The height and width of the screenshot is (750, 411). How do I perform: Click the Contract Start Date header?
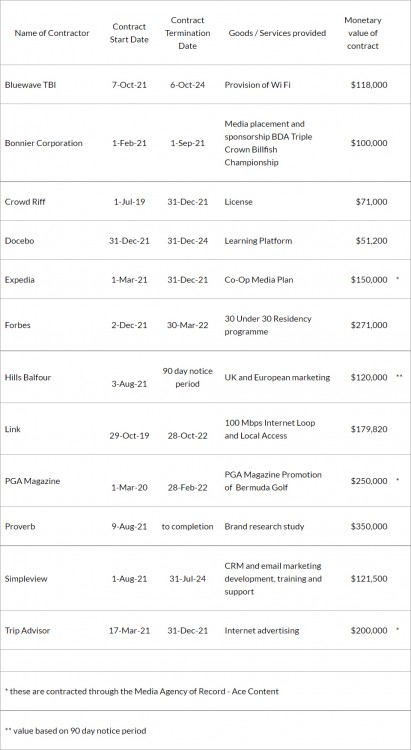coord(129,33)
